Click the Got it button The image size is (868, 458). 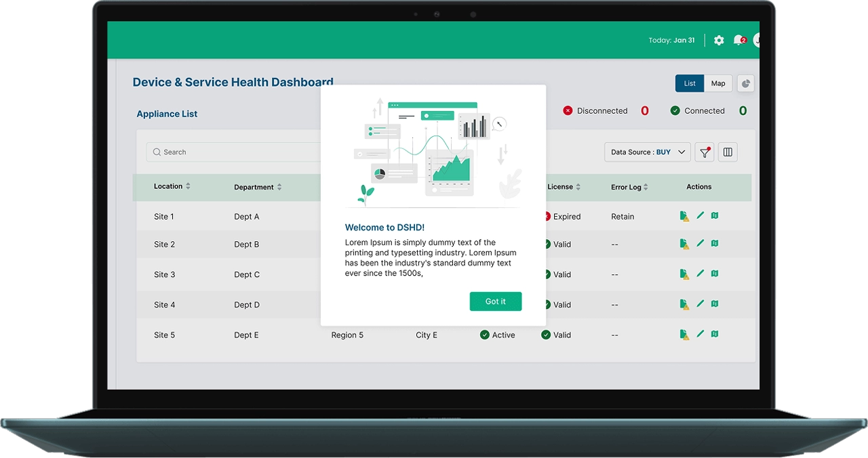coord(496,301)
